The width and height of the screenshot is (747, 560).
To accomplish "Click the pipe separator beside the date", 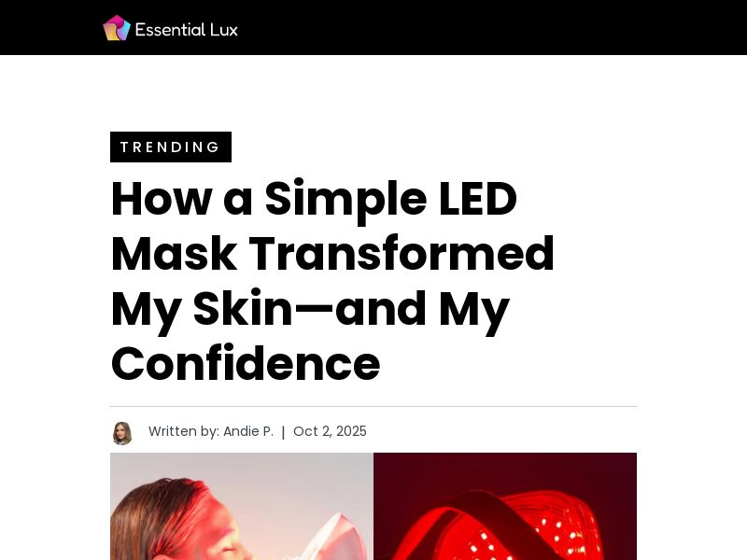I will 284,431.
